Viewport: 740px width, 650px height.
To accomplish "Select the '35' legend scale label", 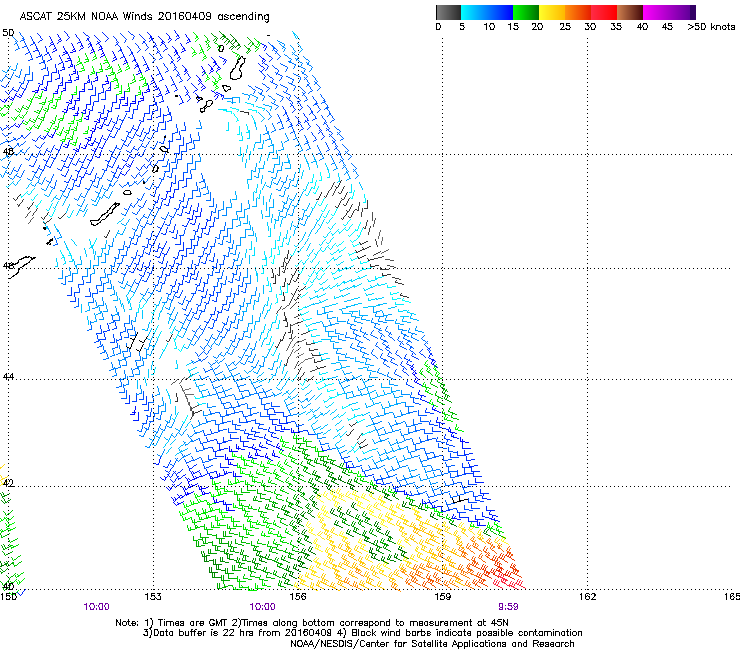I will pyautogui.click(x=616, y=27).
